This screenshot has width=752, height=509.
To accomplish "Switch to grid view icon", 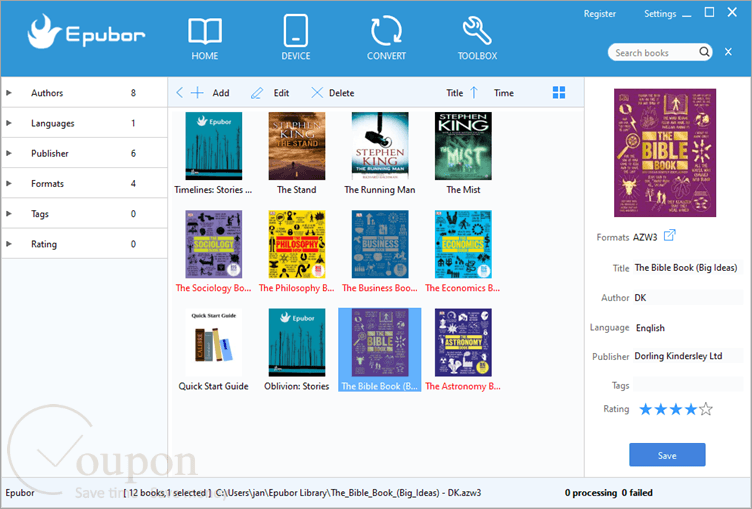I will [559, 93].
